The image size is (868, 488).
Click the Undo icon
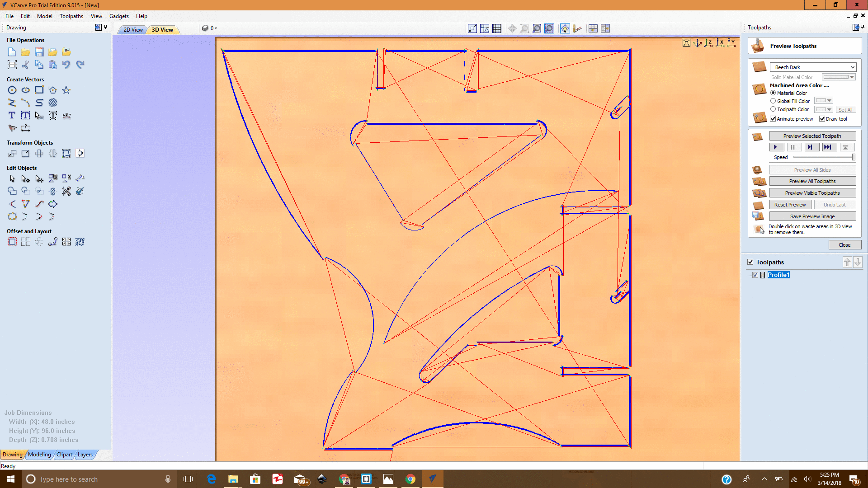pyautogui.click(x=66, y=65)
